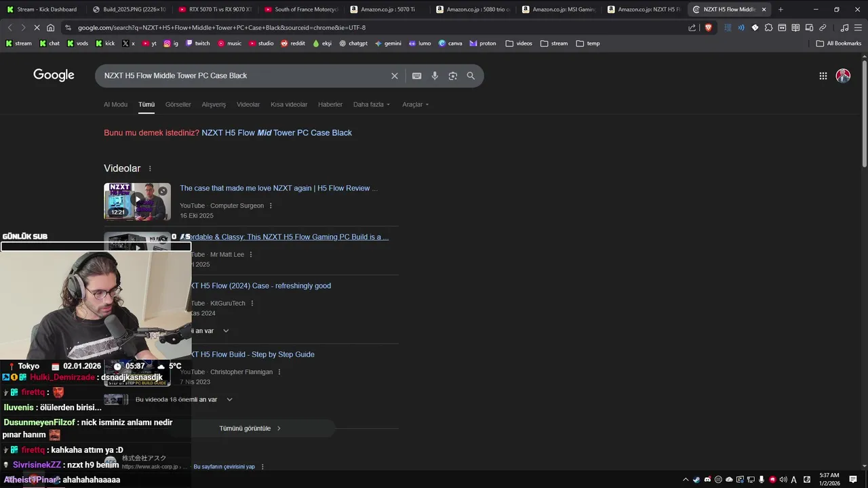Open the 'reddit' bookmark
The image size is (868, 488).
pyautogui.click(x=293, y=43)
